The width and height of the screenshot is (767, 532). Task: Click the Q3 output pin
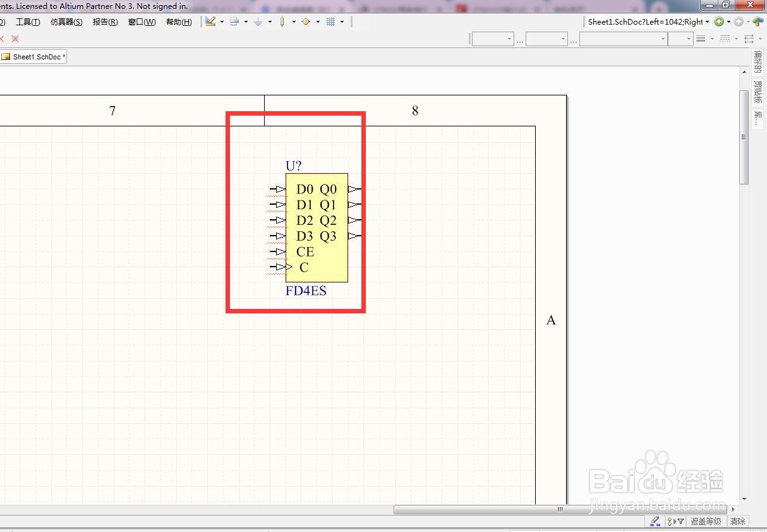tap(355, 236)
